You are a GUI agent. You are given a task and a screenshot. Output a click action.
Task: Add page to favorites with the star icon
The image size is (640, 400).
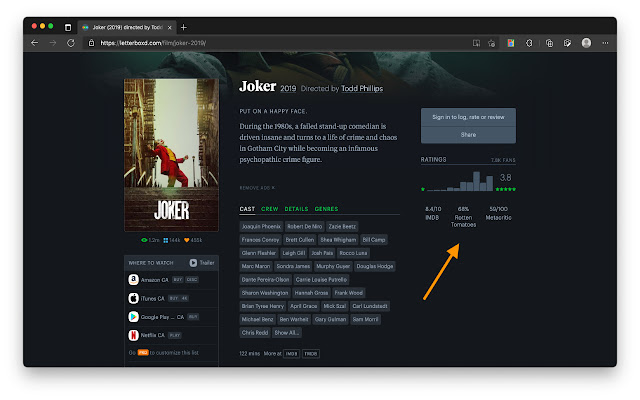click(491, 43)
